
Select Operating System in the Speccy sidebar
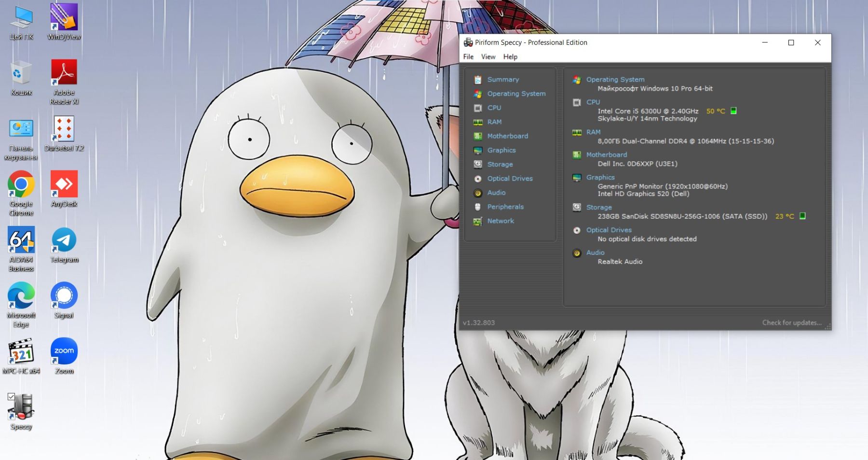pos(516,94)
